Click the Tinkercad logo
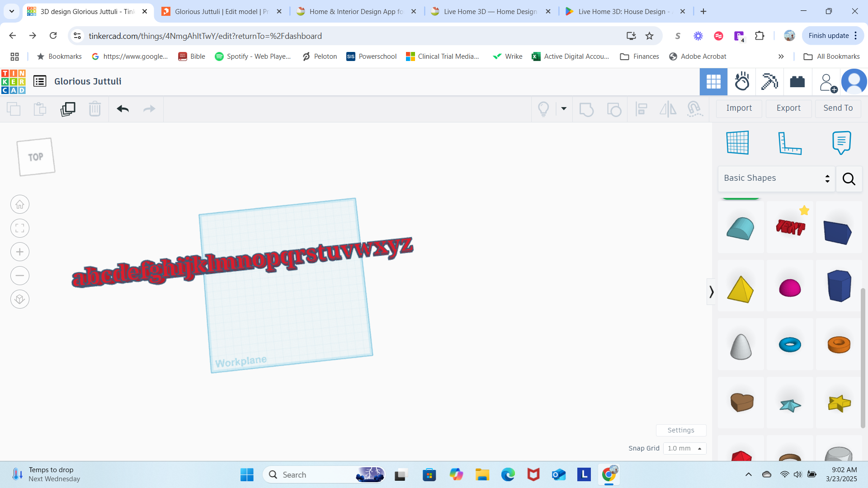Image resolution: width=868 pixels, height=488 pixels. 14,81
